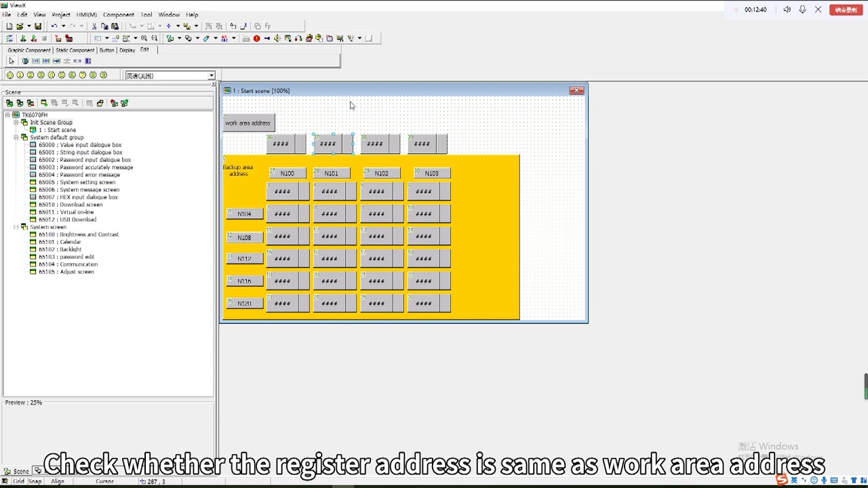868x488 pixels.
Task: Open the File menu
Action: (6, 15)
